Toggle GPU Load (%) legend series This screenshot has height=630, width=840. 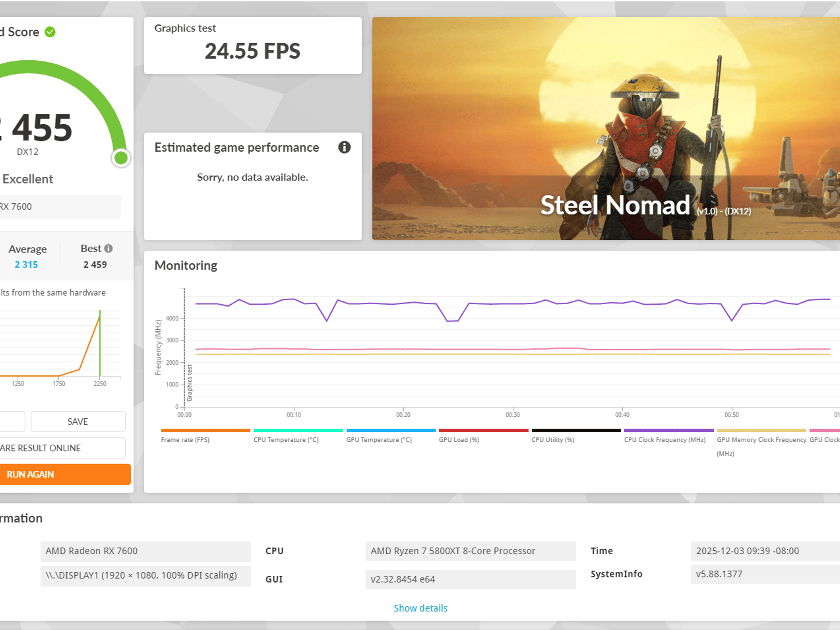459,440
